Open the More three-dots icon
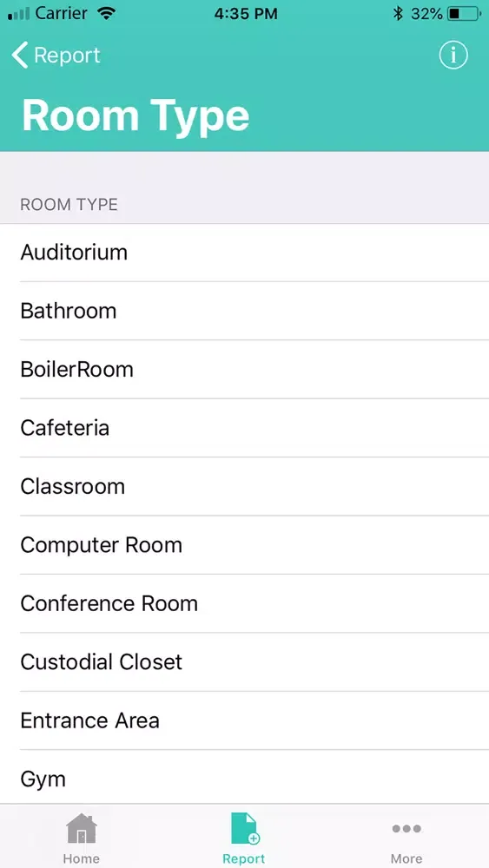This screenshot has width=489, height=868. pyautogui.click(x=406, y=829)
